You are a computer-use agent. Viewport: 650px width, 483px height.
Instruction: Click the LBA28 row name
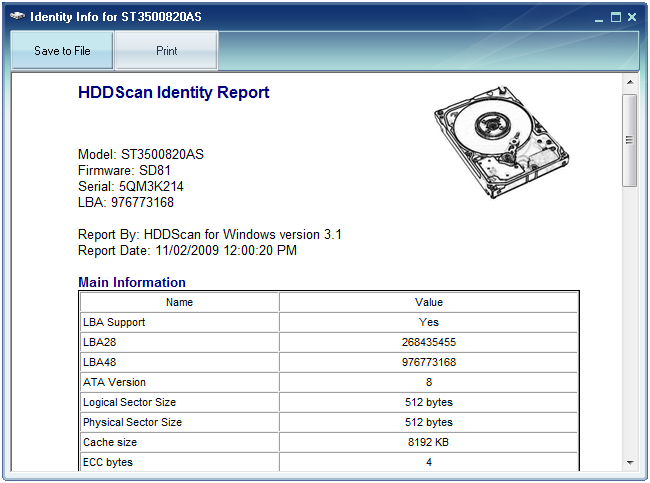99,342
